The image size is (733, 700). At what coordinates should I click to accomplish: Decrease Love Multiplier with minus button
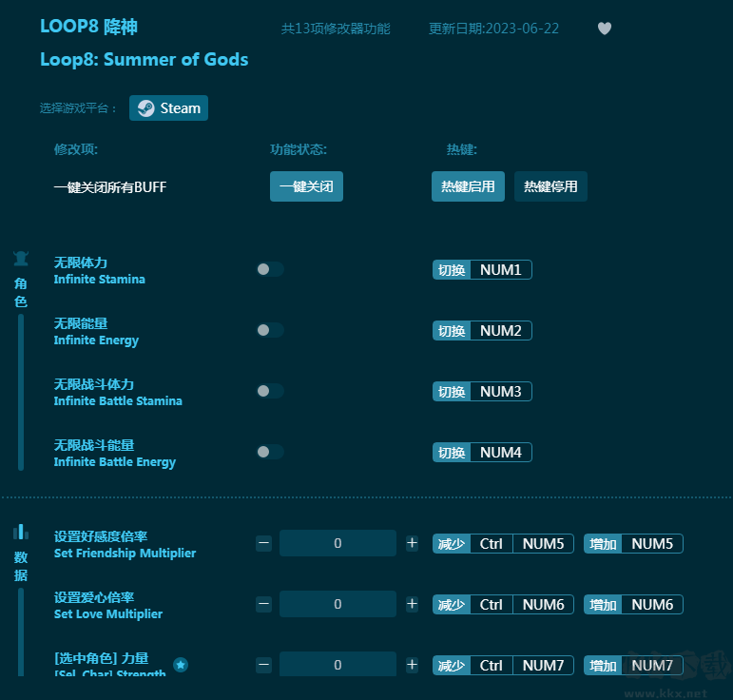pos(263,604)
